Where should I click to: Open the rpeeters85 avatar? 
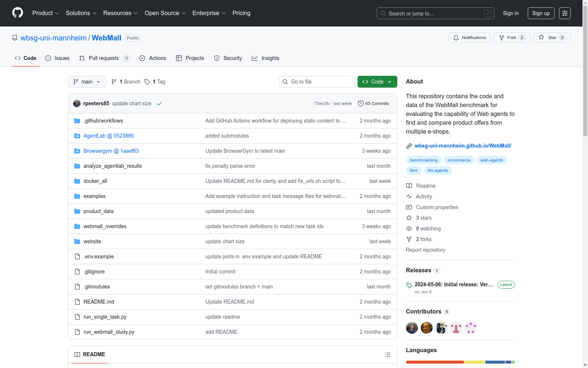pyautogui.click(x=77, y=103)
